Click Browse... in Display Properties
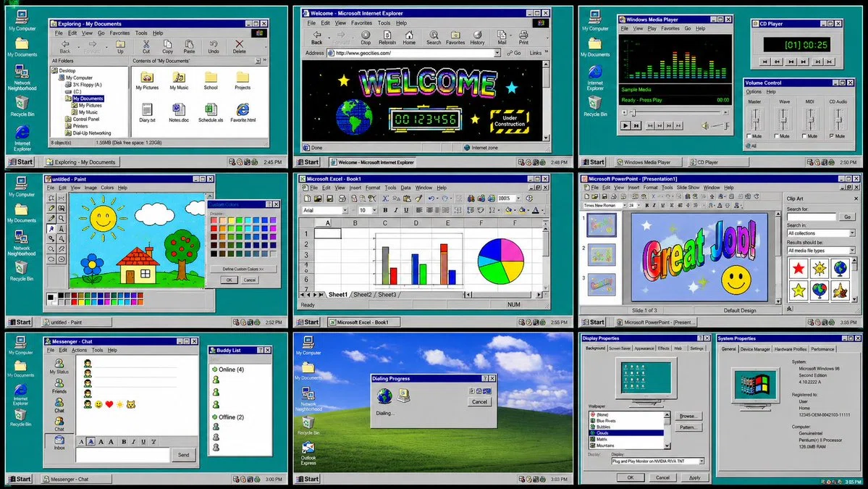 pyautogui.click(x=688, y=416)
